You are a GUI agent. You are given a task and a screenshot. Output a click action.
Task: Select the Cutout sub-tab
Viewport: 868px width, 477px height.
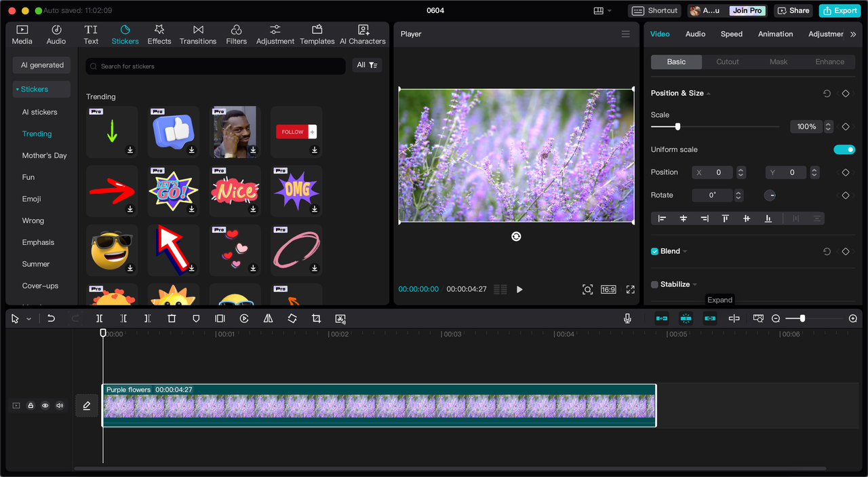[x=728, y=62]
